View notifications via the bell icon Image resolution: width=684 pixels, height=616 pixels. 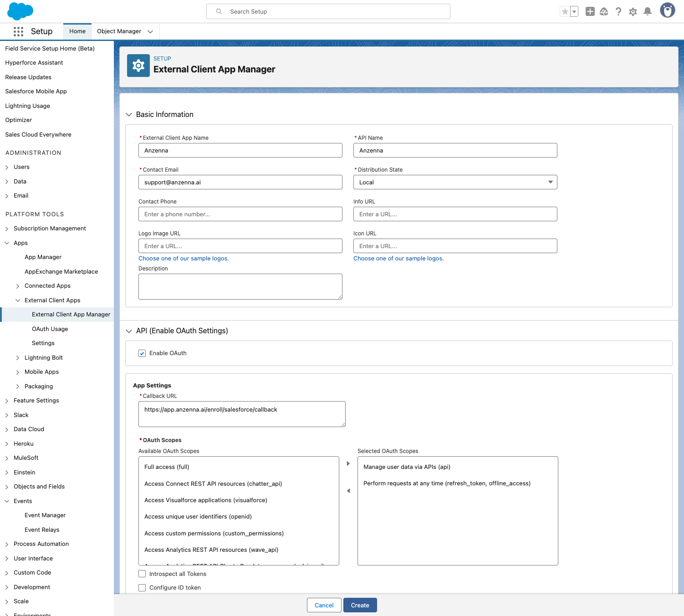pyautogui.click(x=647, y=12)
